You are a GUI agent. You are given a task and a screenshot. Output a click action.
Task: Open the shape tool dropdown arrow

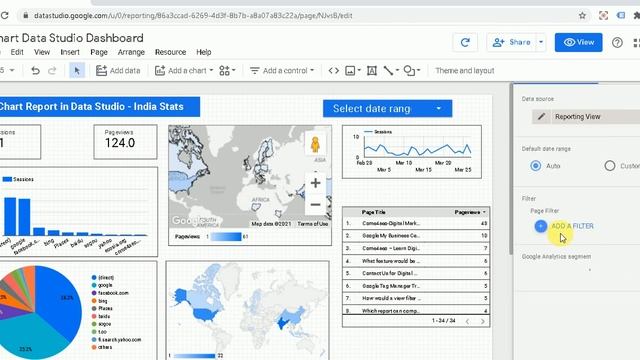[x=418, y=71]
